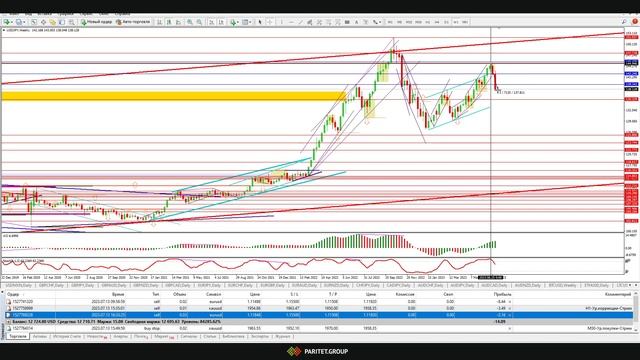The image size is (640, 360).
Task: Open the Indicators list icon
Action: [233, 22]
